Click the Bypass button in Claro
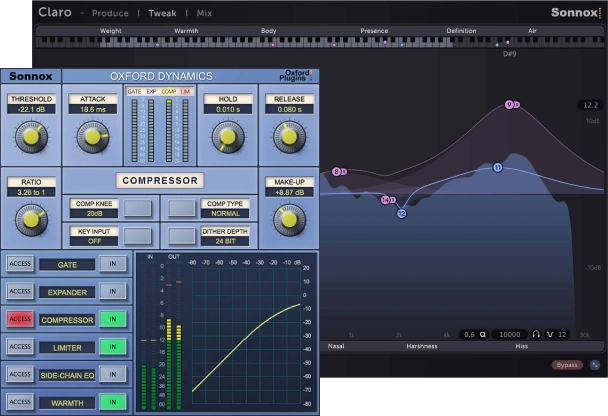This screenshot has height=416, width=608. (566, 365)
